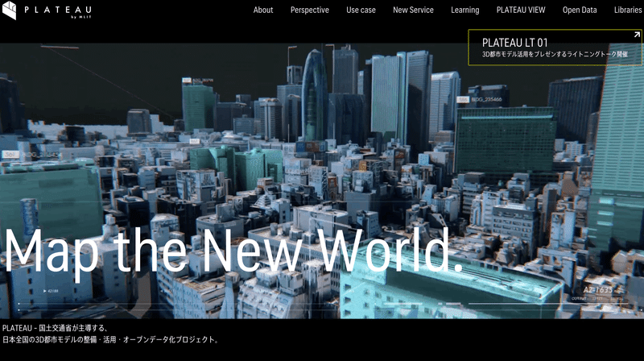Go to the Libraries page
Viewport: 644px width, 361px height.
629,10
